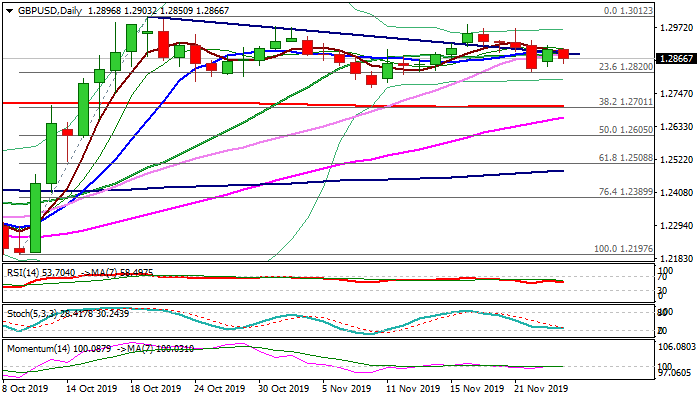Select Fibonacci label 50.0 1.26050
This screenshot has width=700, height=400.
625,129
